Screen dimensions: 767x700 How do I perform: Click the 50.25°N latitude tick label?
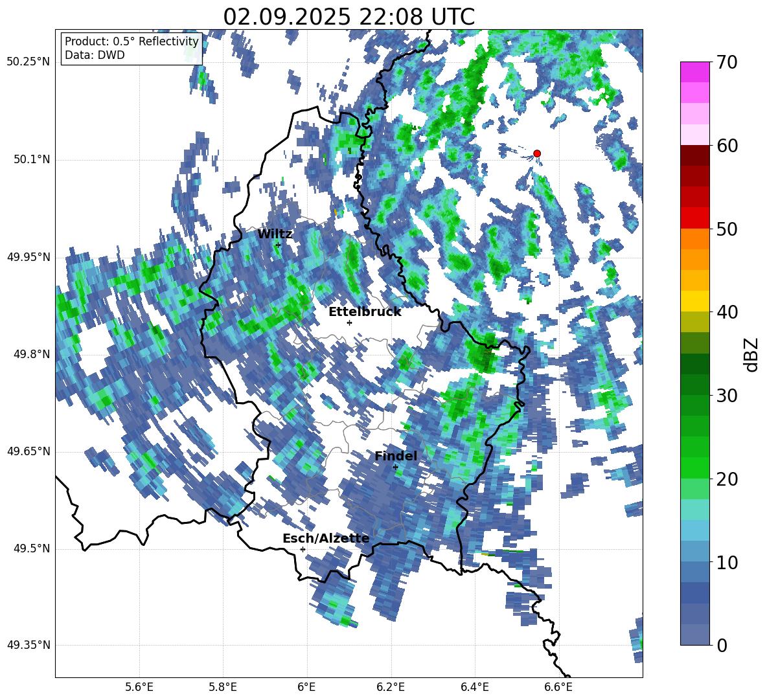29,62
